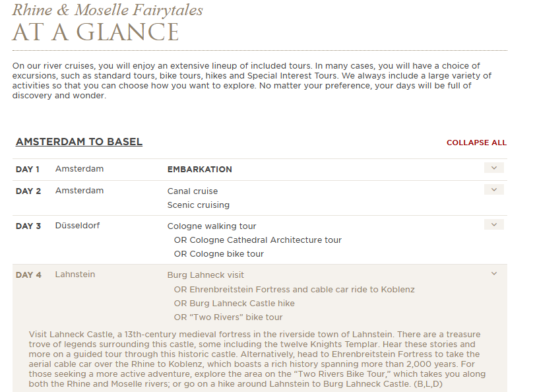The height and width of the screenshot is (392, 535).
Task: Click the "Two Rivers" bike tour option
Action: (228, 317)
